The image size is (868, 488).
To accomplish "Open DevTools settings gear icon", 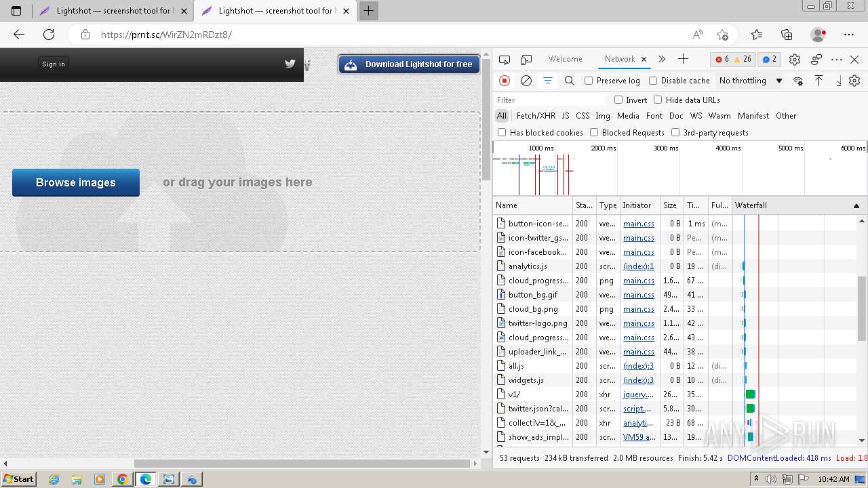I will tap(795, 60).
